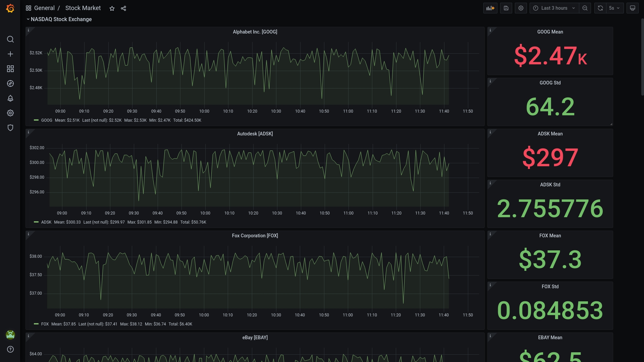Open eBay [EBAY] panel title menu
Viewport: 644px width, 362px height.
[255, 338]
